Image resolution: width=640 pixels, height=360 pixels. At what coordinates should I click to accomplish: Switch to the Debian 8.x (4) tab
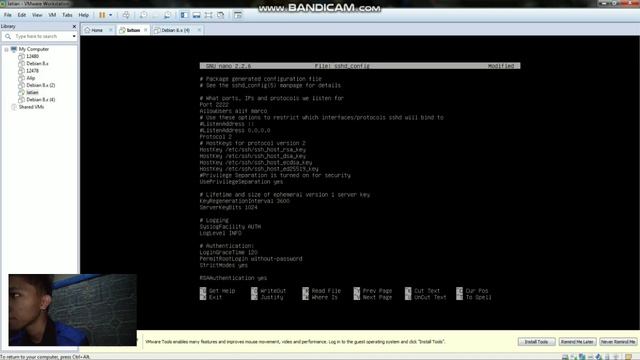[x=175, y=30]
